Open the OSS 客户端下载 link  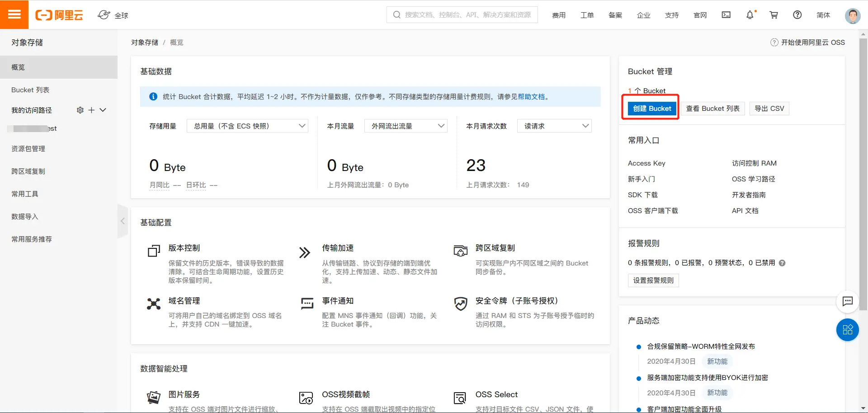tap(653, 211)
